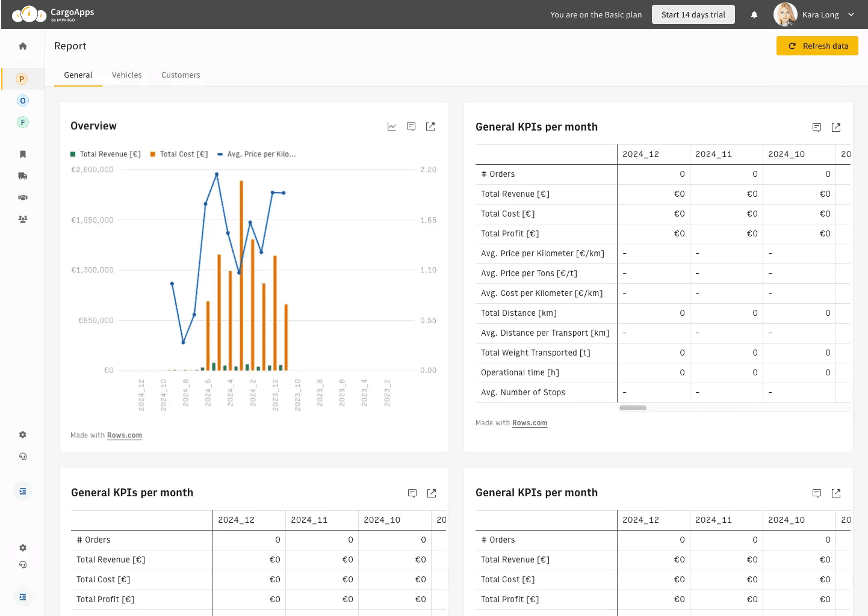Click '# Orders' row label in top-right table

[498, 174]
